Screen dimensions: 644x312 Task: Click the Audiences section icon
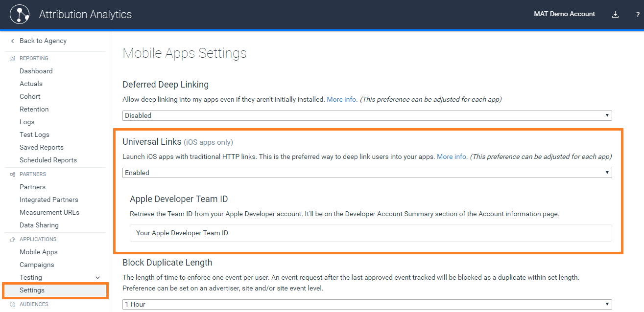(13, 305)
